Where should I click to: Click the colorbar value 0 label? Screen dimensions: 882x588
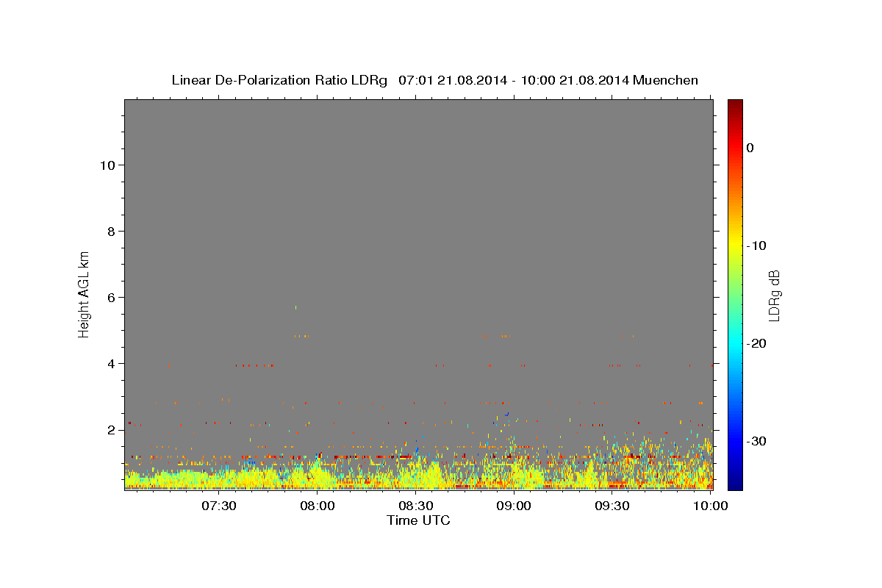click(750, 148)
